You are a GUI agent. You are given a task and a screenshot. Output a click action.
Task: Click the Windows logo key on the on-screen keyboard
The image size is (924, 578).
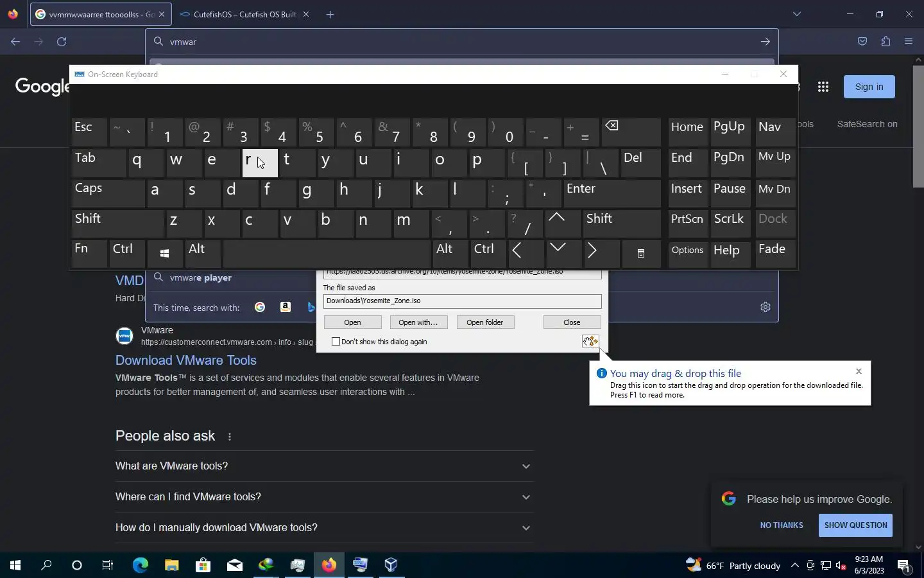[164, 254]
